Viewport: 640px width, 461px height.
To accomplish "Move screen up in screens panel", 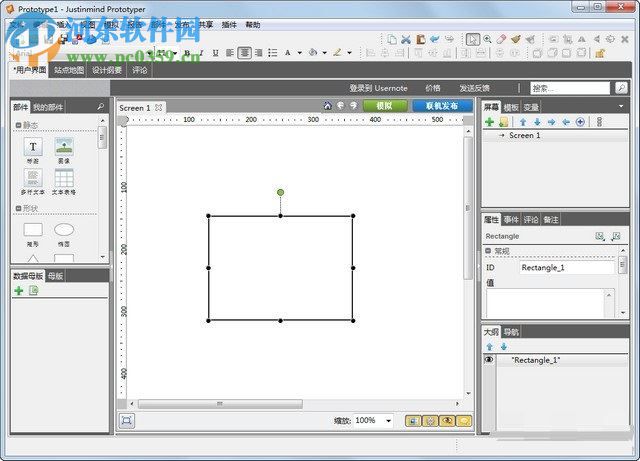I will tap(523, 122).
